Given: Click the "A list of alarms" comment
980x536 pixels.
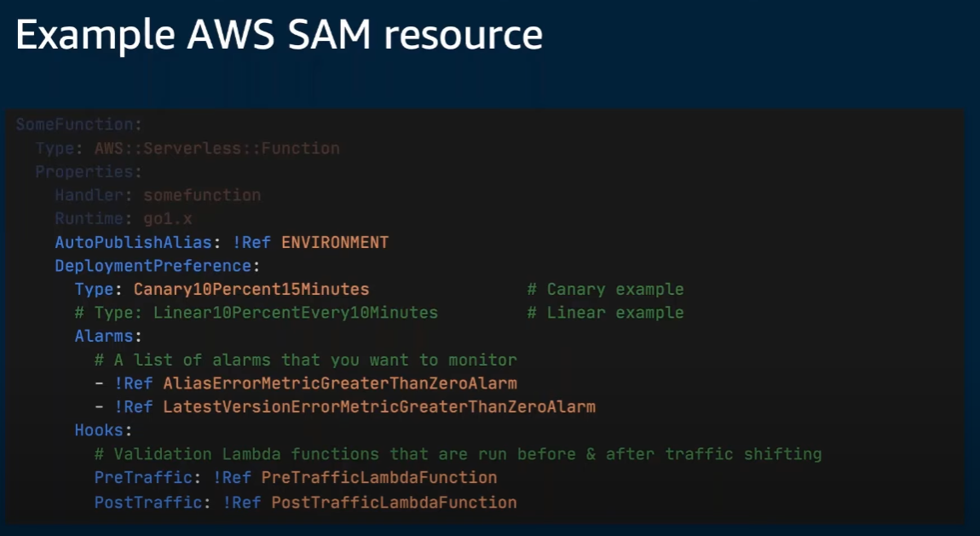Looking at the screenshot, I should [x=306, y=360].
